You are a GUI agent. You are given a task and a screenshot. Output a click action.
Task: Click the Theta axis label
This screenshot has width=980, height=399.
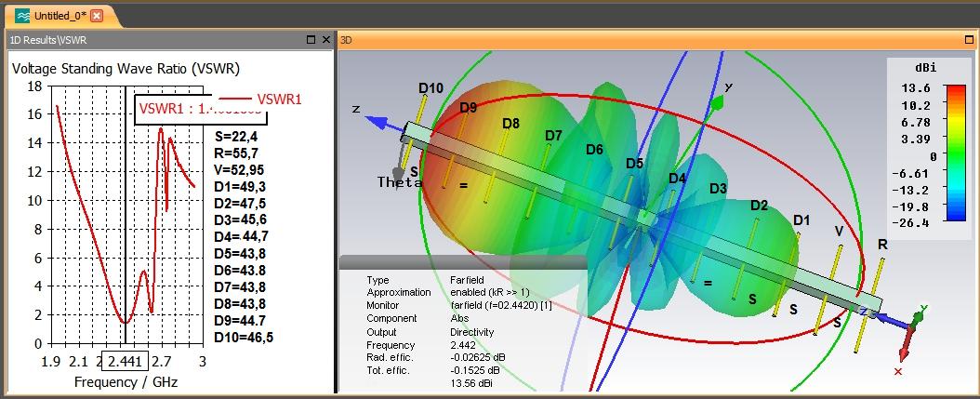point(400,182)
